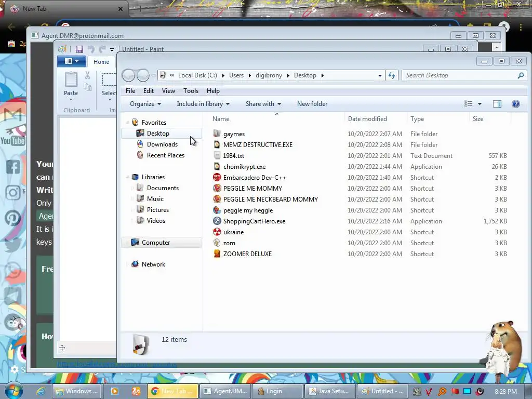The height and width of the screenshot is (399, 532).
Task: Open the Help menu in Explorer
Action: click(213, 90)
